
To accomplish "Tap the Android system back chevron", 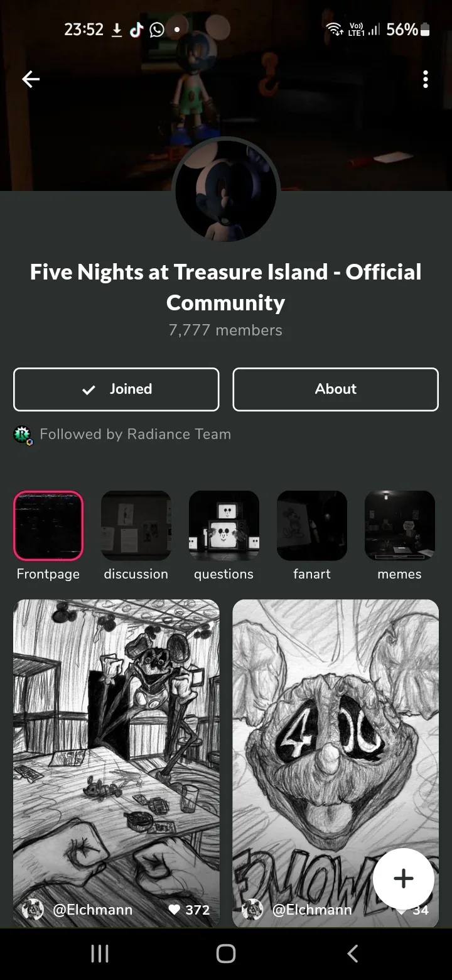I will tap(353, 954).
